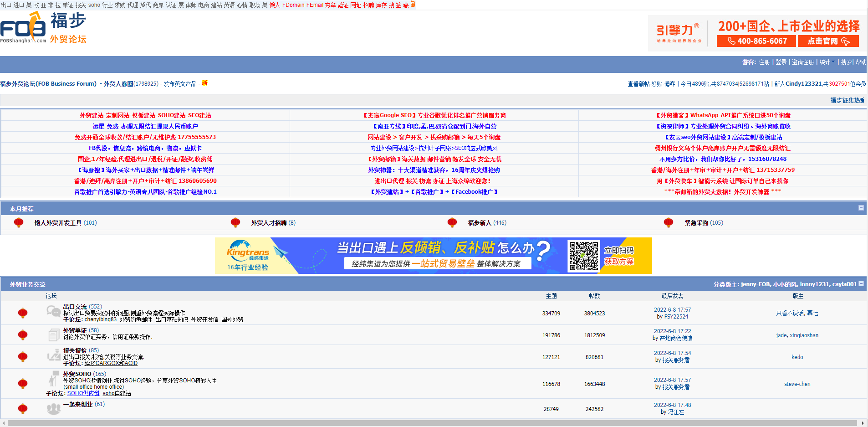Click the person icon beside 外贸SOHO

54,379
